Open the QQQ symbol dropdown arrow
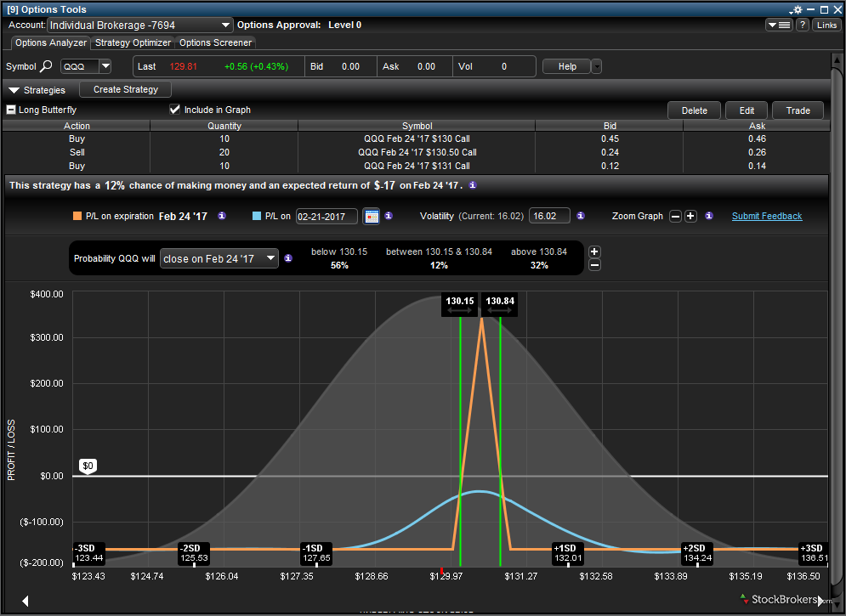The height and width of the screenshot is (616, 846). point(105,66)
